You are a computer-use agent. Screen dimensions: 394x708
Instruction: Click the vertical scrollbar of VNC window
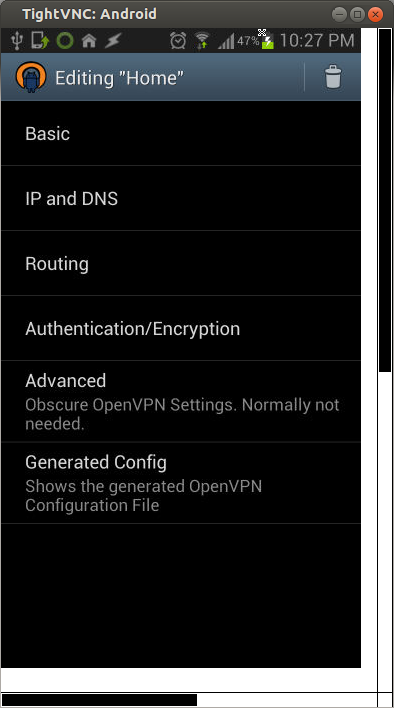385,200
